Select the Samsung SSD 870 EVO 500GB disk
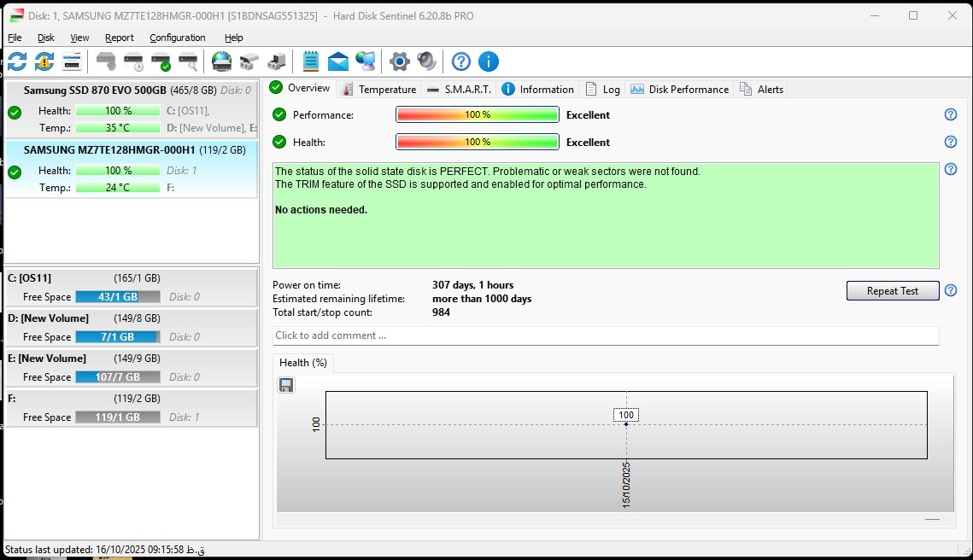Image resolution: width=973 pixels, height=560 pixels. point(95,90)
